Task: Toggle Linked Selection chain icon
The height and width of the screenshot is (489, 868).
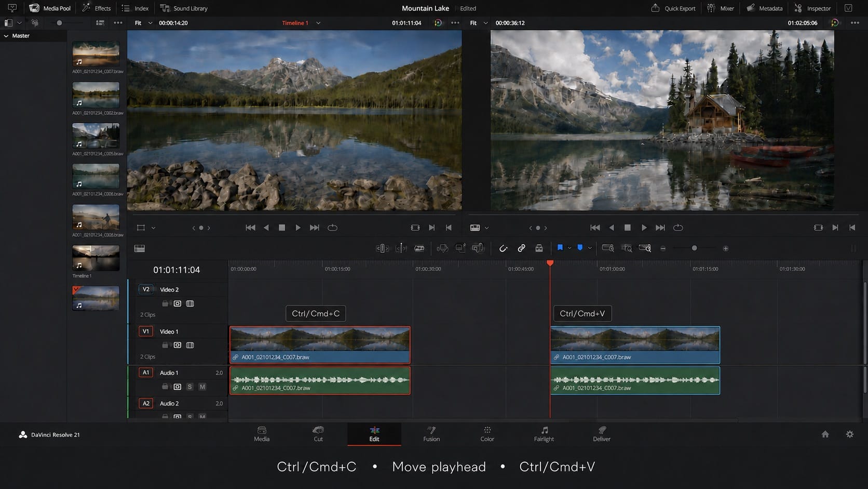Action: [521, 248]
